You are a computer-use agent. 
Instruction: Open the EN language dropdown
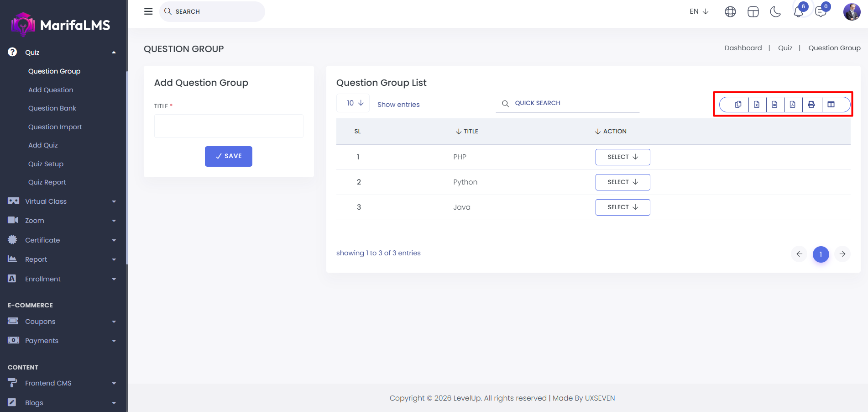[x=699, y=11]
